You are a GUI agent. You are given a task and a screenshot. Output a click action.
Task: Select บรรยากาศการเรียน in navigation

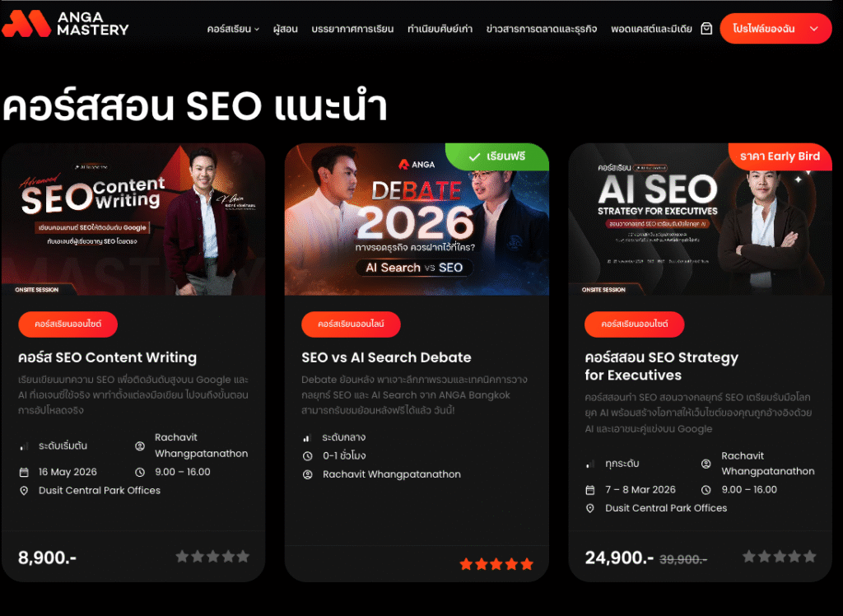coord(352,29)
